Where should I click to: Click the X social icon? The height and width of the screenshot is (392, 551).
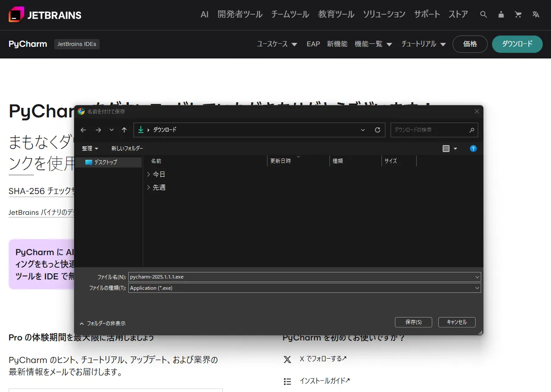287,359
